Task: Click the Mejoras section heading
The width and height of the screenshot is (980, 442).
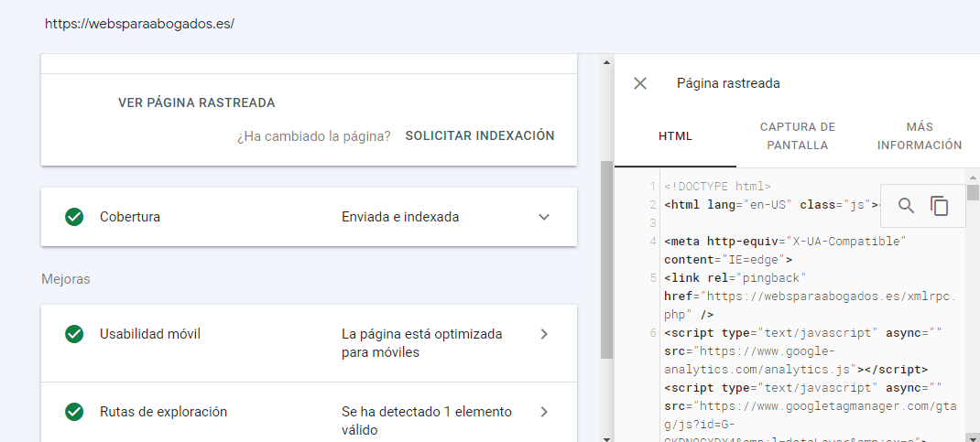Action: point(66,279)
